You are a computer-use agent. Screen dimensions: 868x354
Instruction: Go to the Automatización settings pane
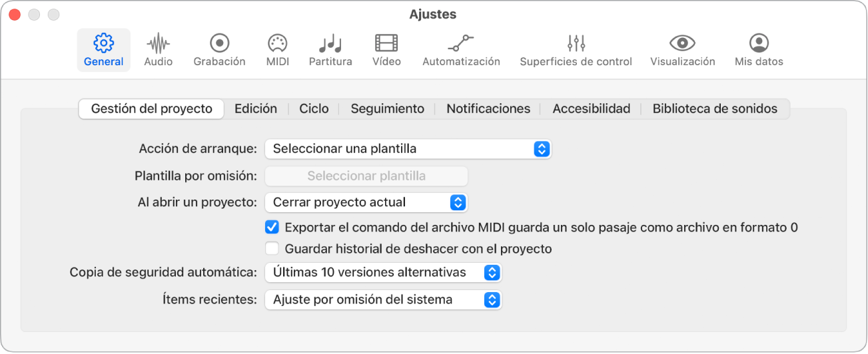pos(461,50)
